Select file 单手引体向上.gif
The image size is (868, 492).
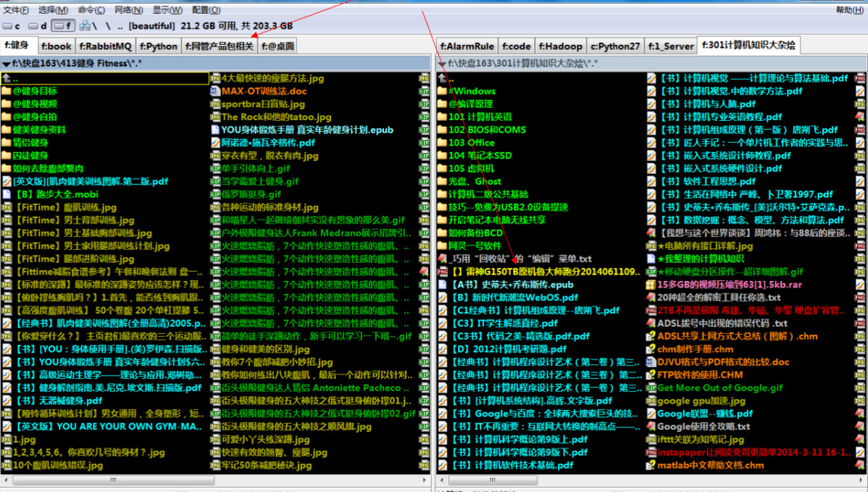tap(256, 168)
